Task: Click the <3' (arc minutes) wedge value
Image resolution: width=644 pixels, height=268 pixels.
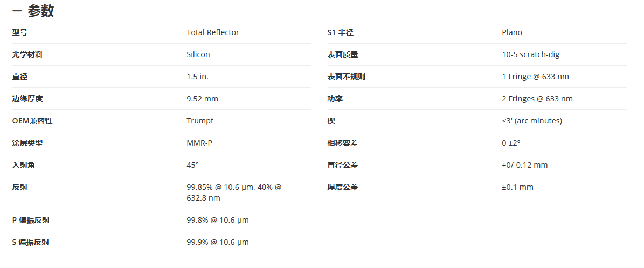Action: [x=532, y=121]
